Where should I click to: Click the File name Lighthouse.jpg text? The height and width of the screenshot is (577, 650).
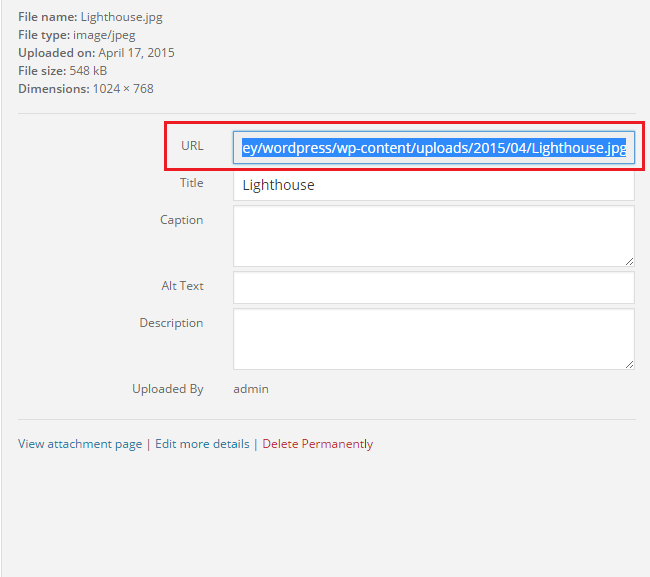point(90,17)
